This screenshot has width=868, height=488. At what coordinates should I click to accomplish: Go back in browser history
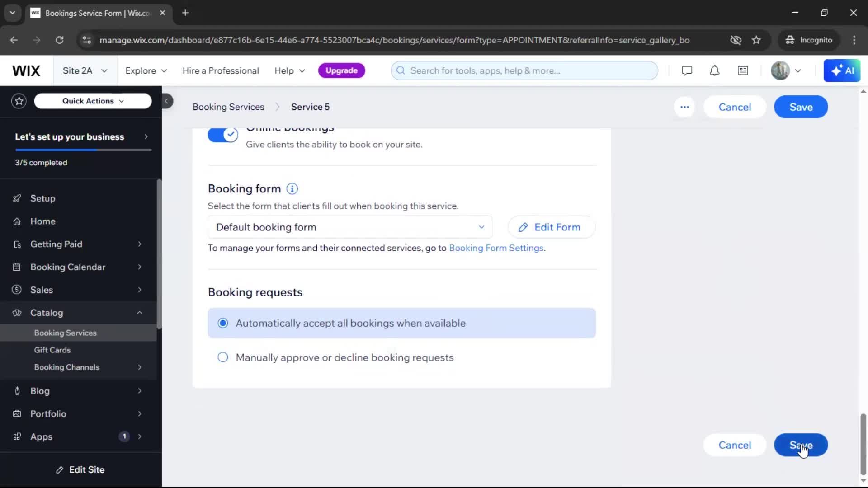click(x=14, y=40)
